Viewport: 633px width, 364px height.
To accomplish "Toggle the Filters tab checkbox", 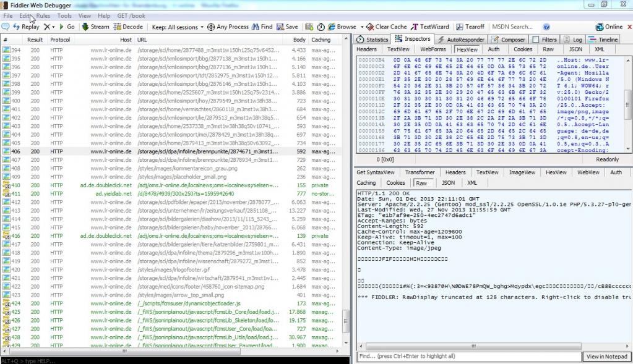I will tap(536, 40).
